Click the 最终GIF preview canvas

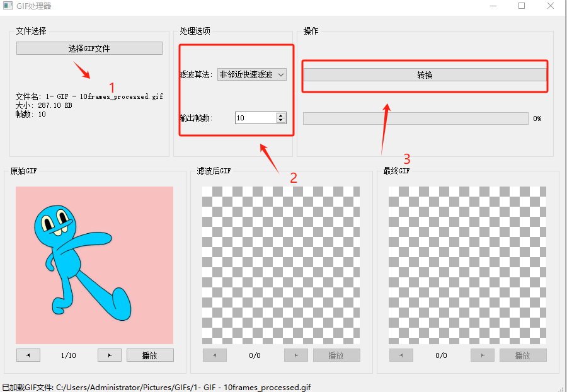[467, 265]
